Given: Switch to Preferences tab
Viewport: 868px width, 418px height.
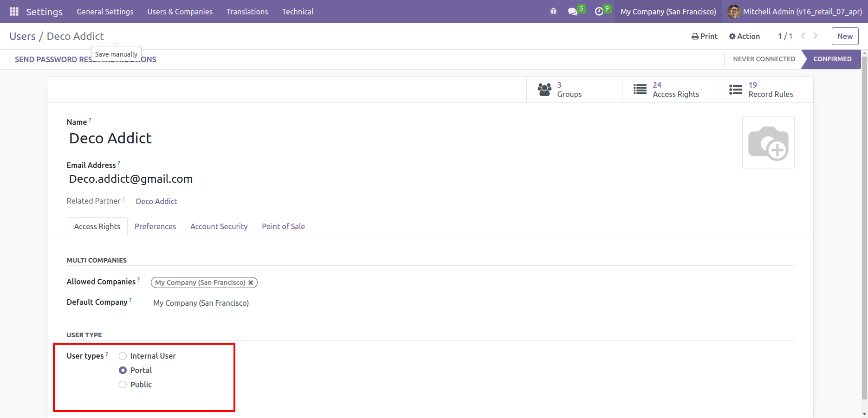Looking at the screenshot, I should [155, 226].
